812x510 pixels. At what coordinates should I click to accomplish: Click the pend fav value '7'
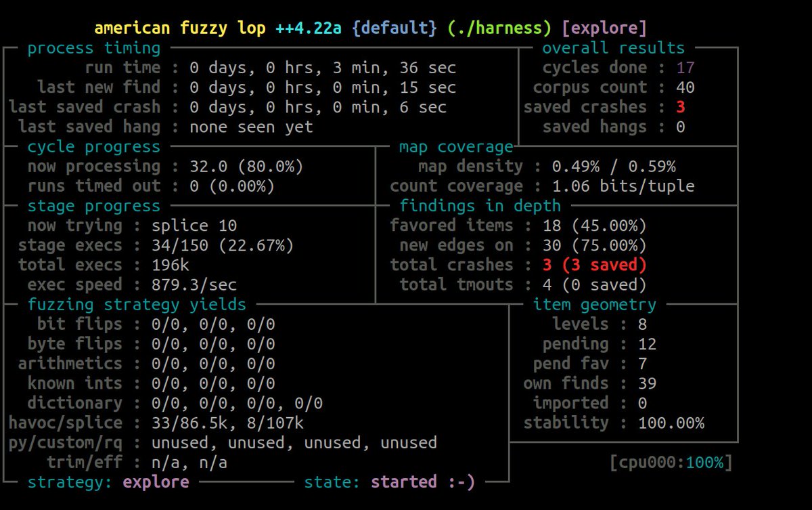(642, 364)
